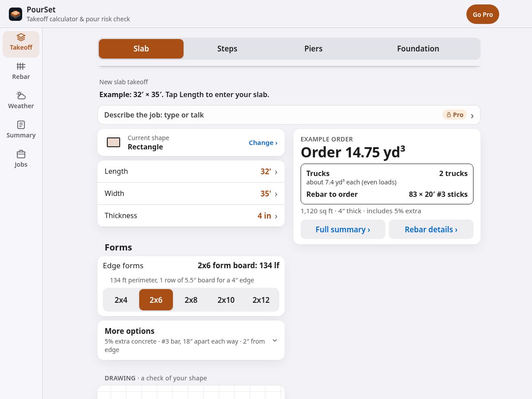Open the Rebar grid icon in sidebar
Image resolution: width=532 pixels, height=399 pixels.
tap(21, 66)
